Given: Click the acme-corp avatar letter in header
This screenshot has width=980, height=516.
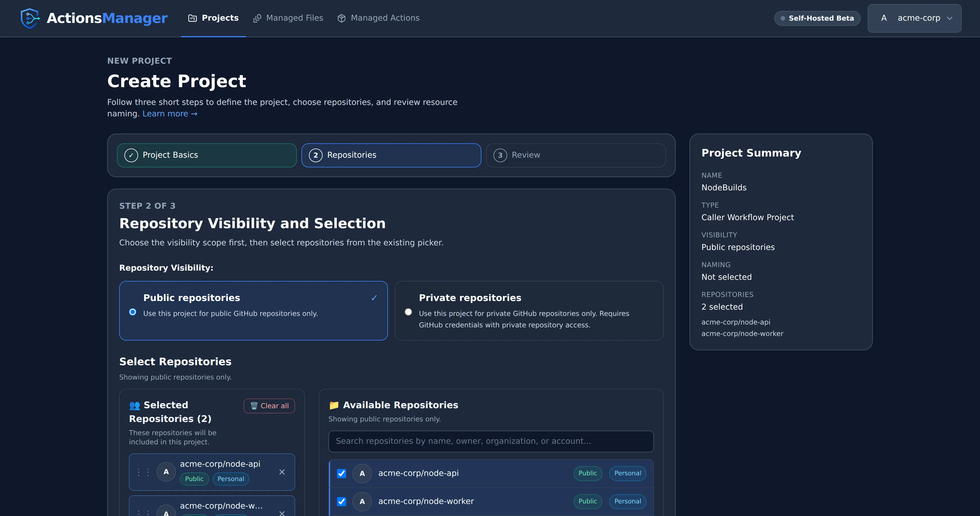Looking at the screenshot, I should 884,18.
